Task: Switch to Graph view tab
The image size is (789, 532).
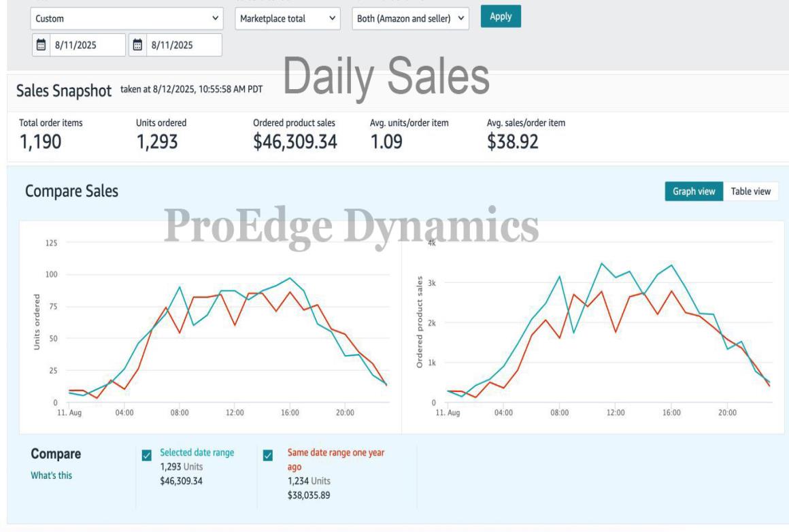Action: pyautogui.click(x=693, y=191)
